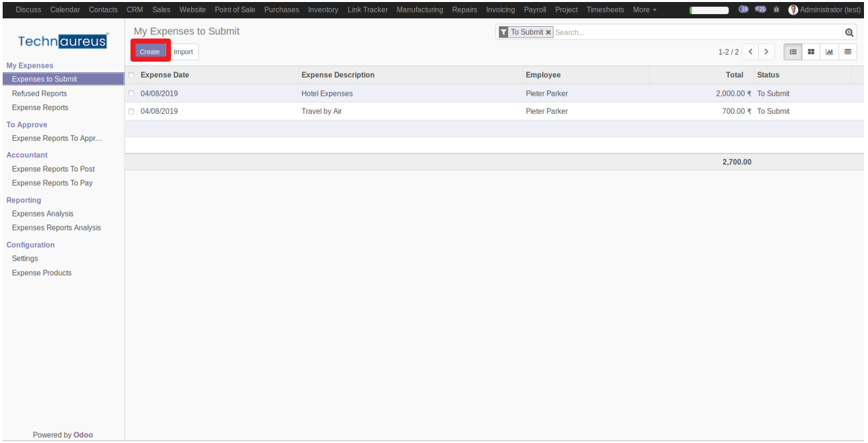
Task: Open Expenses Reports Analysis
Action: tap(56, 228)
